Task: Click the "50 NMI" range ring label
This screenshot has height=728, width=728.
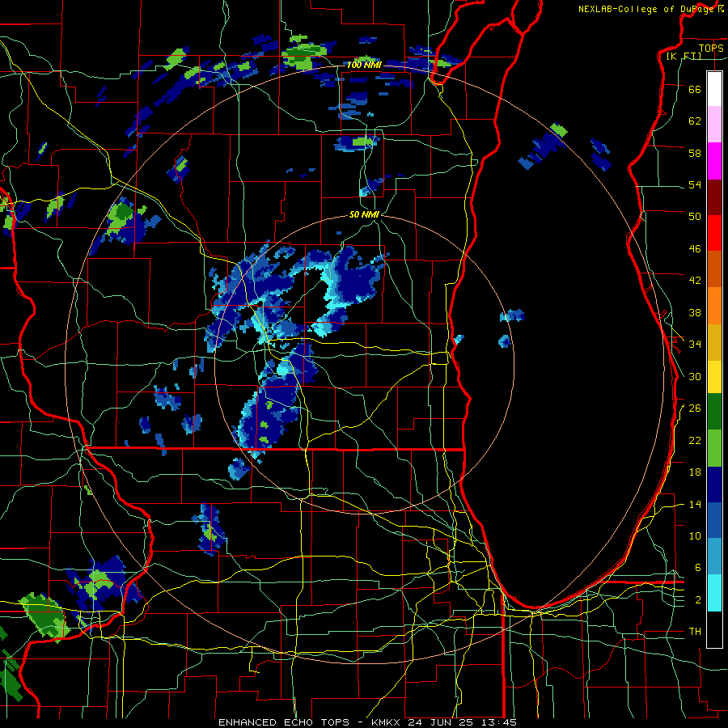Action: (365, 214)
